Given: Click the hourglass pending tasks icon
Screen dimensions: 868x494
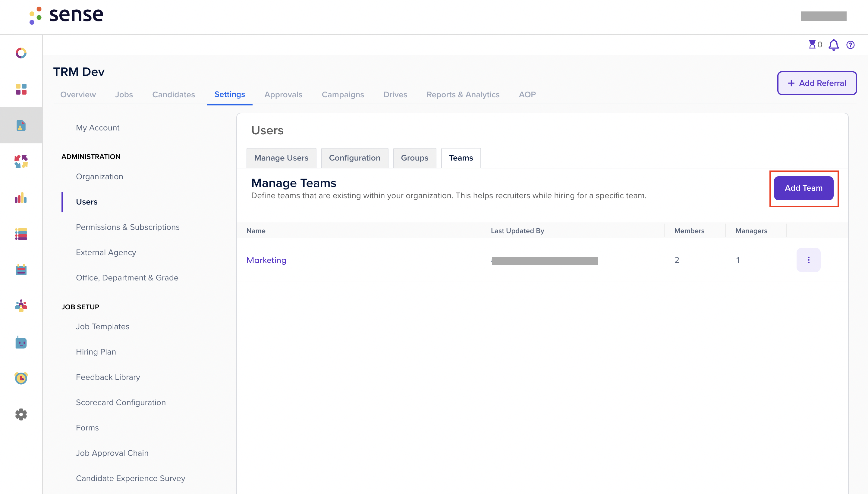Looking at the screenshot, I should click(x=812, y=45).
